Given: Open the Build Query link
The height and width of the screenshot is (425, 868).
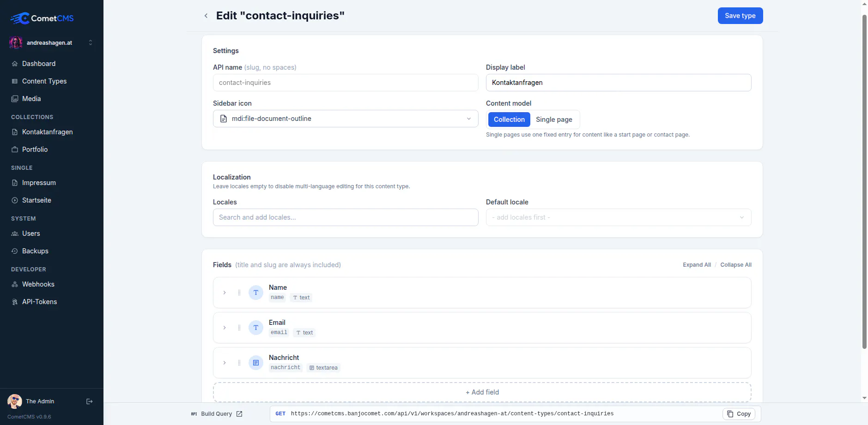Looking at the screenshot, I should pos(217,414).
